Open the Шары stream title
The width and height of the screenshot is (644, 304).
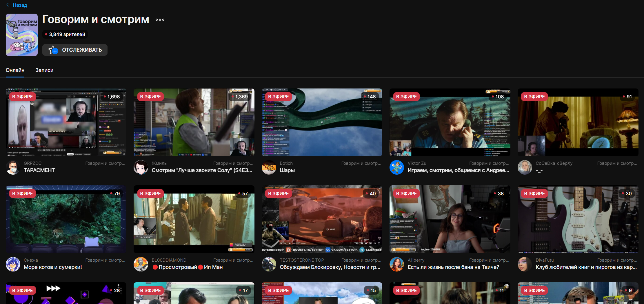(x=287, y=170)
